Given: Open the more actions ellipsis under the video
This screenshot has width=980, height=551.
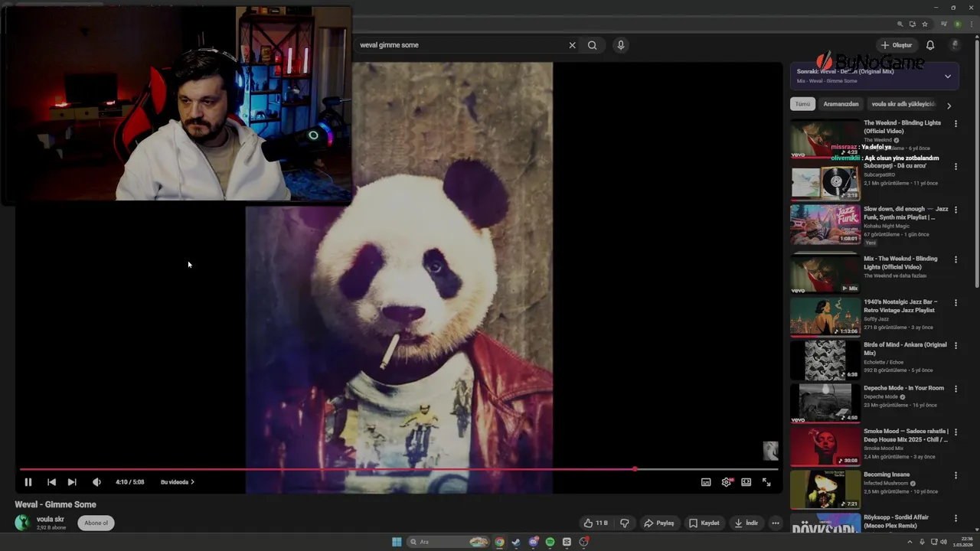Looking at the screenshot, I should [x=776, y=523].
